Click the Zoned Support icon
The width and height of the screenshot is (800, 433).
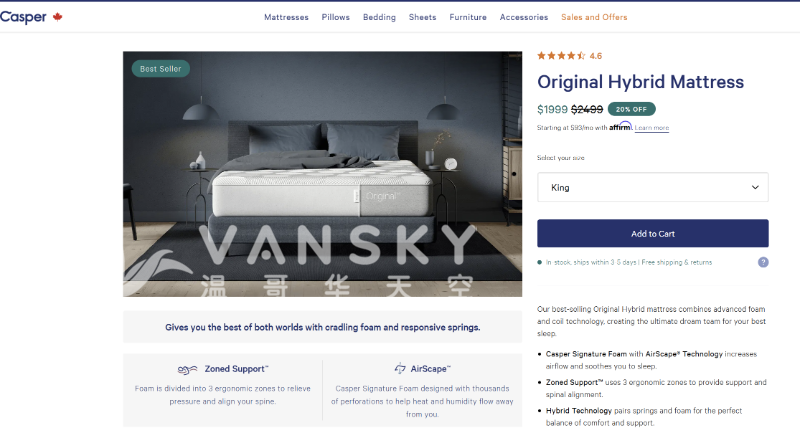(187, 369)
